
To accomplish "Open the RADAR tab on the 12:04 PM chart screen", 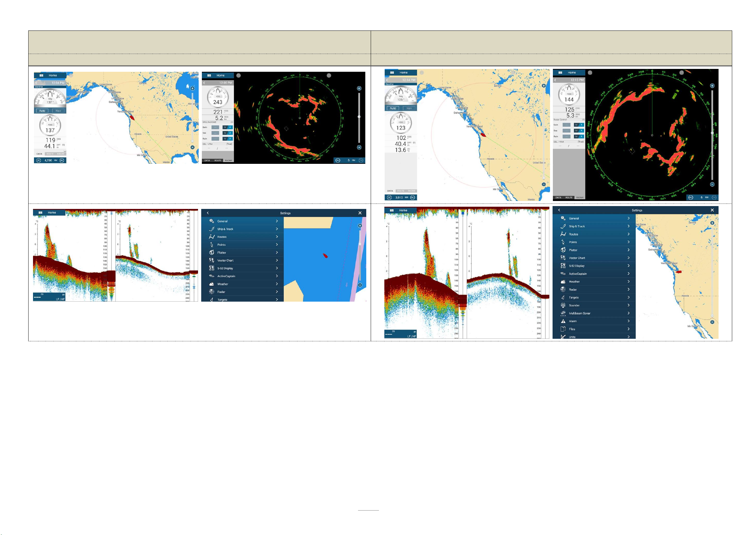I will [x=61, y=154].
